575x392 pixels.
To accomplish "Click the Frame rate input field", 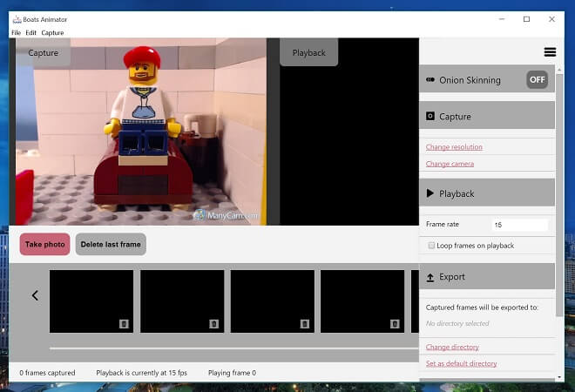I will pyautogui.click(x=519, y=225).
